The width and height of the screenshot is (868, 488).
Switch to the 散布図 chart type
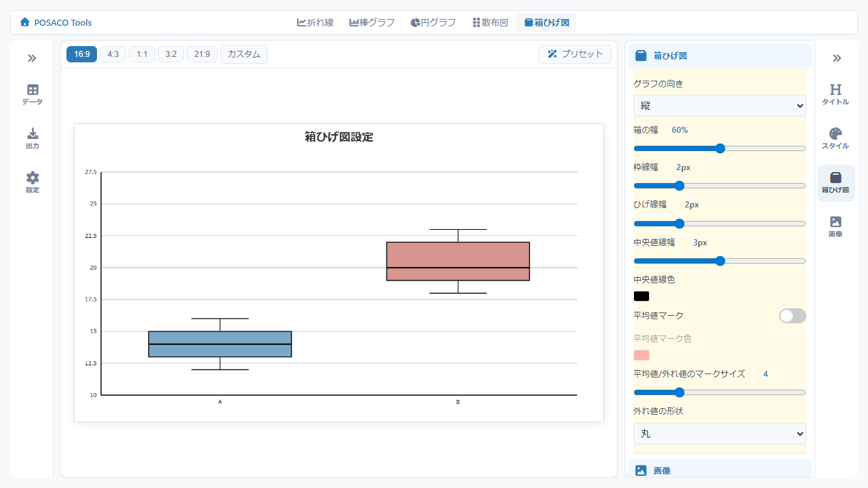coord(490,22)
